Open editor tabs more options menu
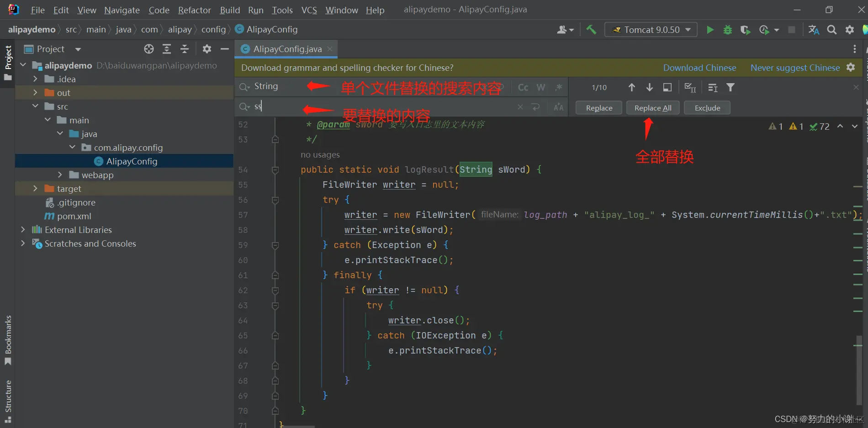 [x=855, y=49]
